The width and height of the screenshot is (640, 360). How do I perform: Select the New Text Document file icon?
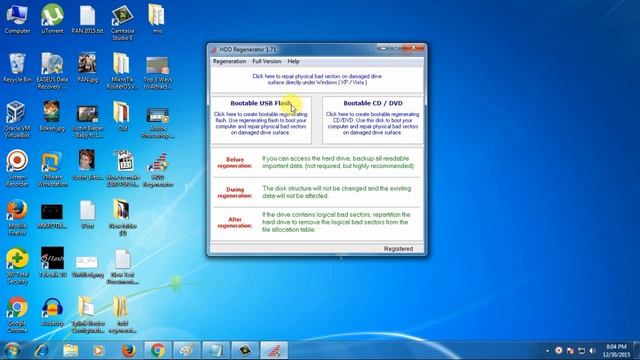coord(122,266)
